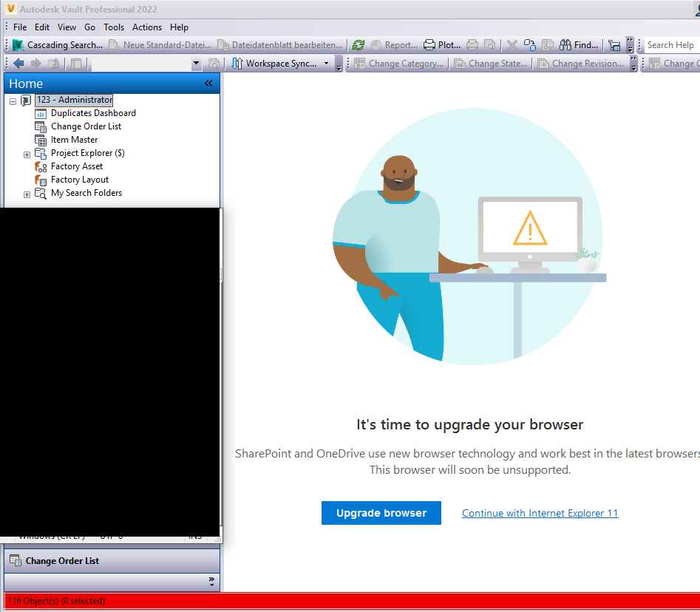Viewport: 700px width, 612px height.
Task: Expand My Search Folders
Action: click(27, 194)
